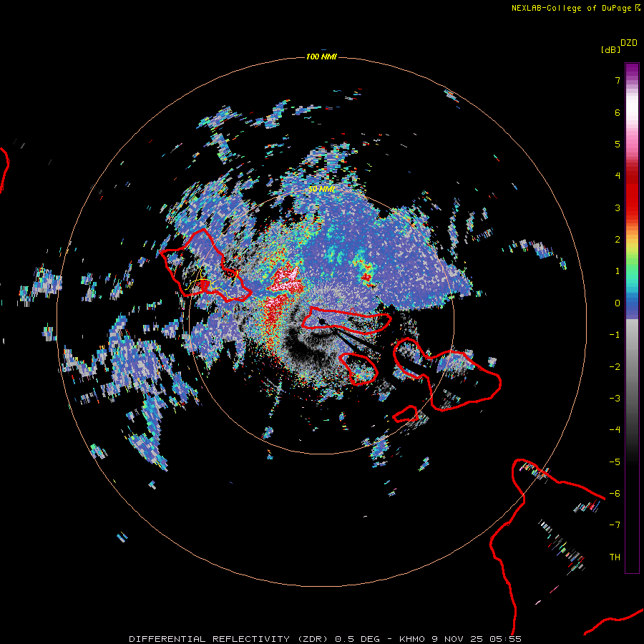Click the 2 value on color scale
The width and height of the screenshot is (644, 644).
618,240
